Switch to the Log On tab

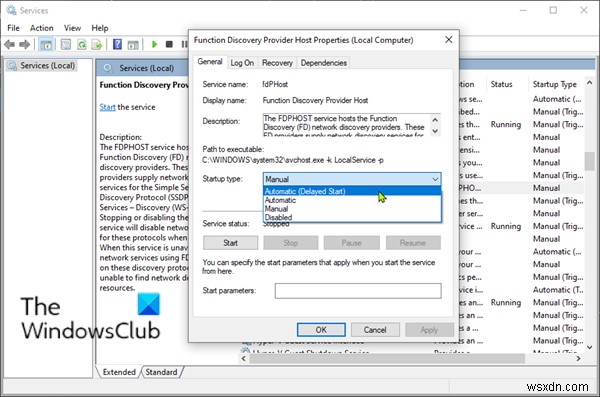pyautogui.click(x=242, y=63)
